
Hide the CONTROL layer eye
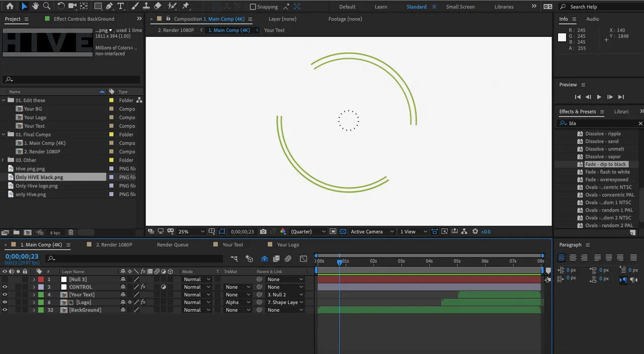tap(5, 287)
